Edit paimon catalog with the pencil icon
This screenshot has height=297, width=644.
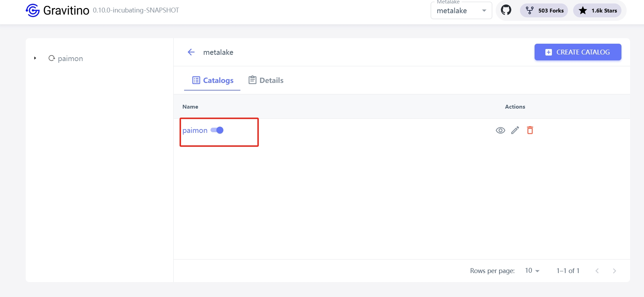tap(515, 130)
